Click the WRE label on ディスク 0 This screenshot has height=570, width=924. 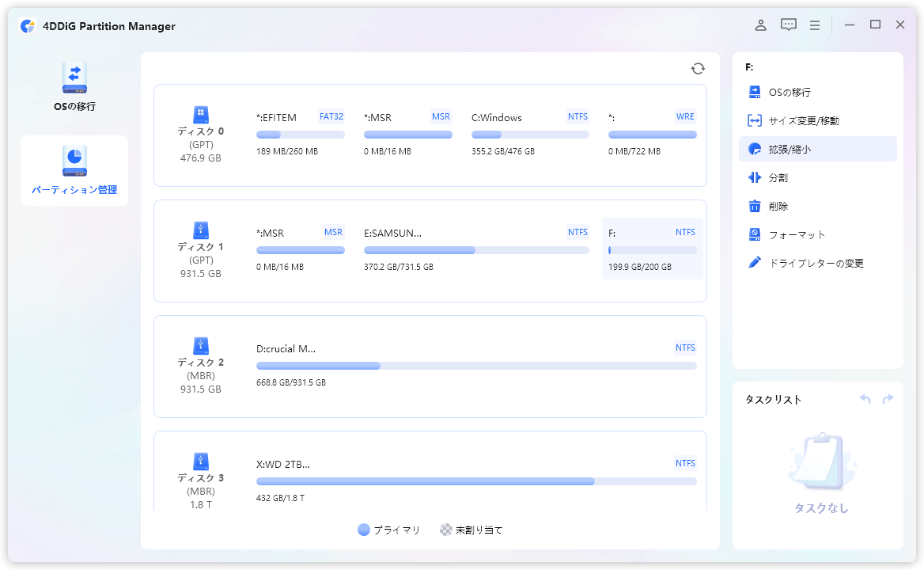coord(685,116)
